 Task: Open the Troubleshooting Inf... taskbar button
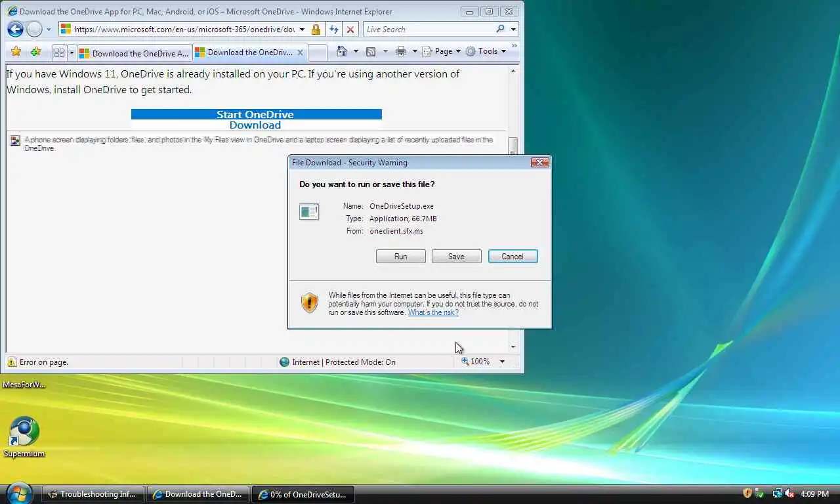93,494
